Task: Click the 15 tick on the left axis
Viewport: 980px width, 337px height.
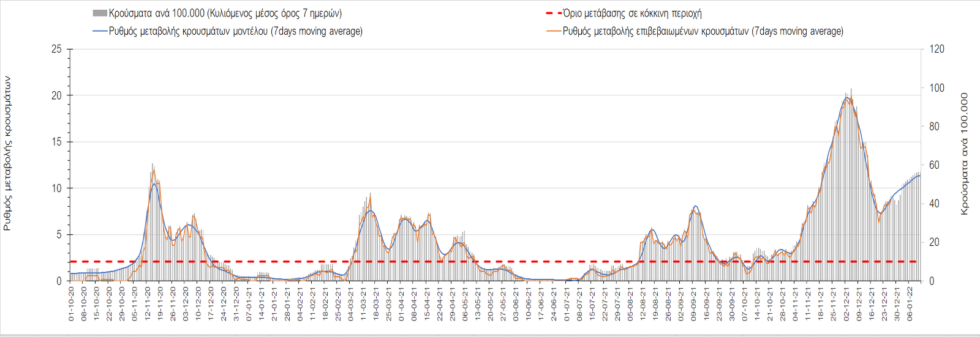Action: coord(56,142)
